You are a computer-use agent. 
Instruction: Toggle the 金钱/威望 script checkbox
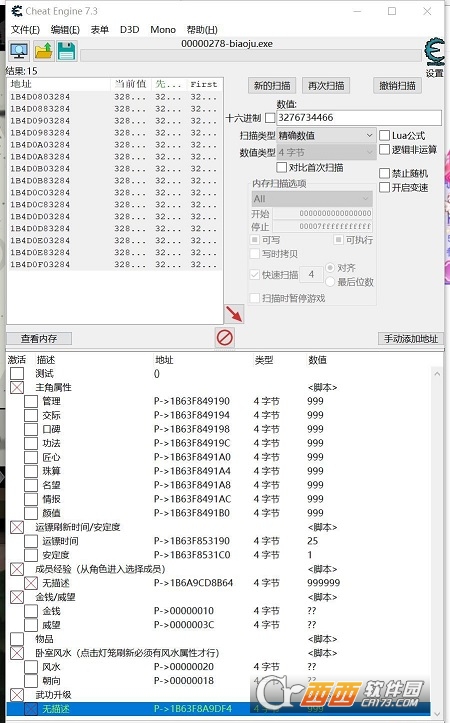(x=17, y=597)
